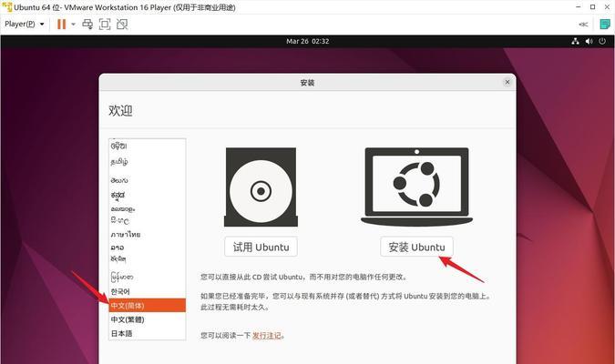Select 中文(简体) language
Image resolution: width=615 pixels, height=364 pixels.
point(147,306)
